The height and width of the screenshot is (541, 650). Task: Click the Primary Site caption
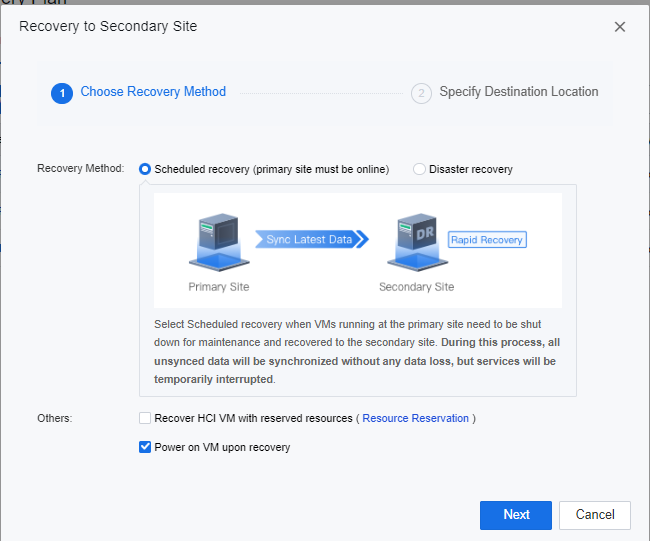point(219,287)
